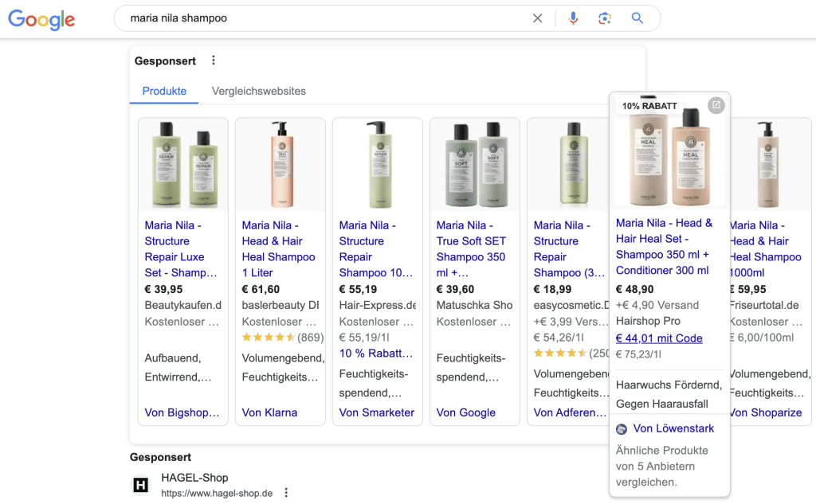Clear the search query with the X icon

click(x=538, y=18)
